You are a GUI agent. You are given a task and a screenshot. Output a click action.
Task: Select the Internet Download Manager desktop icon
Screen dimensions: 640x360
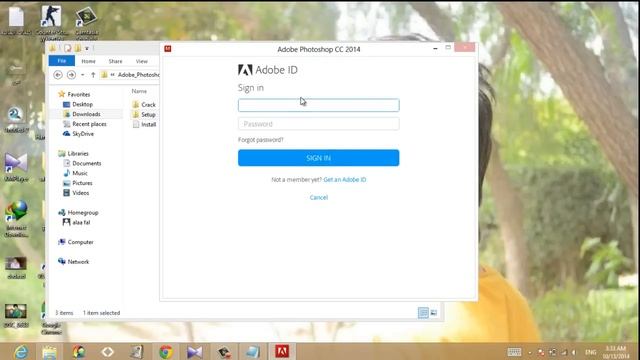17,219
